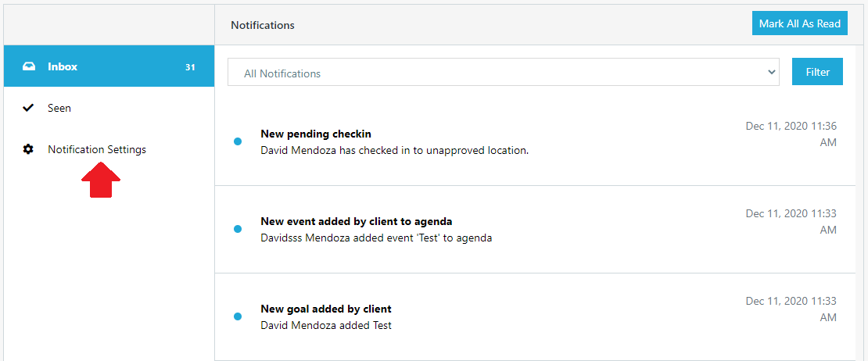Image resolution: width=868 pixels, height=361 pixels.
Task: Open the New pending checkin notification title
Action: click(316, 134)
